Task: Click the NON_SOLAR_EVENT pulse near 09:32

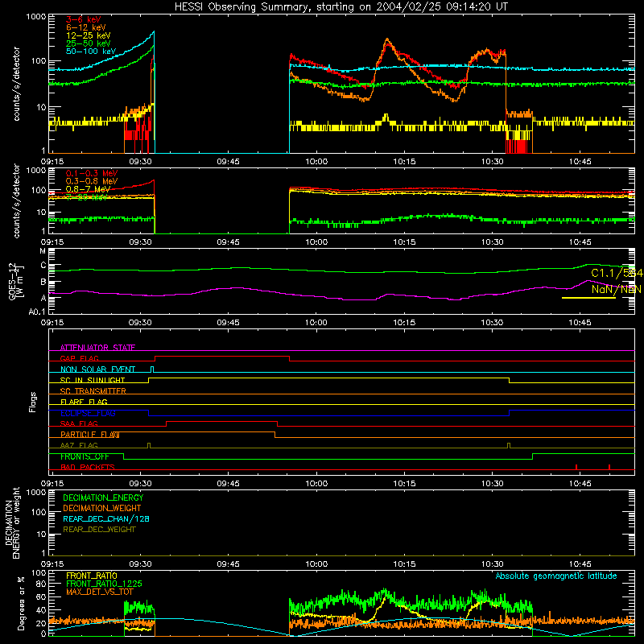Action: coord(152,369)
